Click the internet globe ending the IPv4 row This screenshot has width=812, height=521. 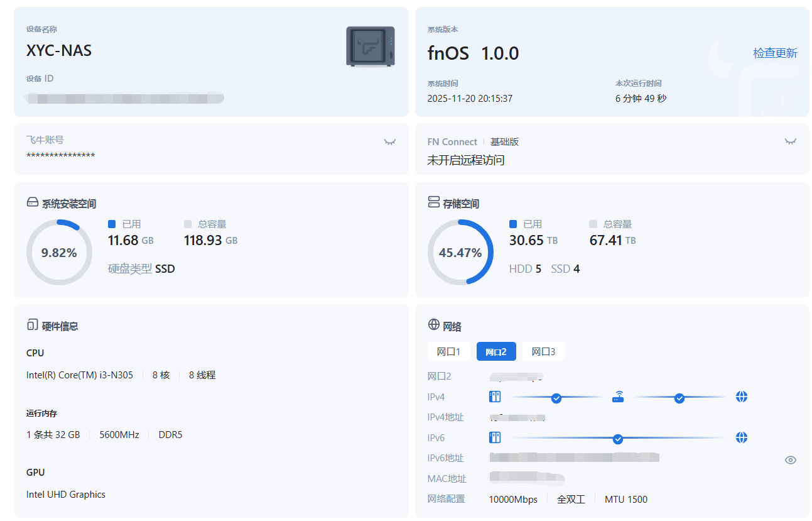pos(742,397)
